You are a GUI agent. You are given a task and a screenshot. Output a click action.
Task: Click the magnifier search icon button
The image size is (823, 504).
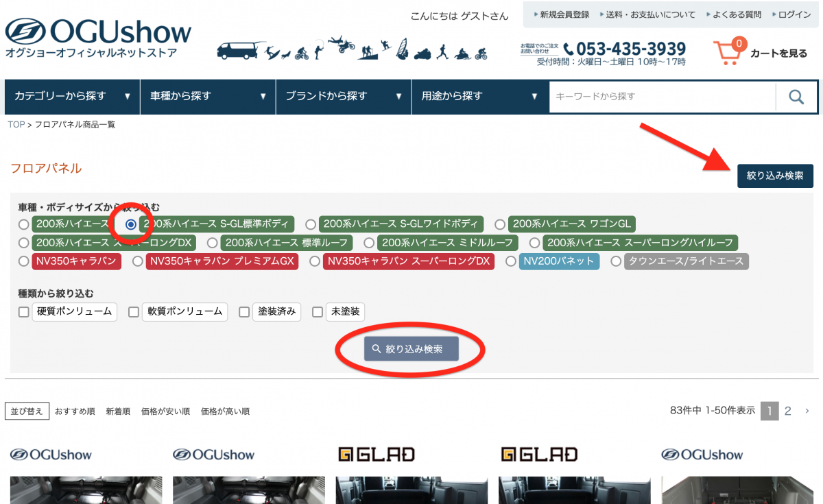(796, 97)
